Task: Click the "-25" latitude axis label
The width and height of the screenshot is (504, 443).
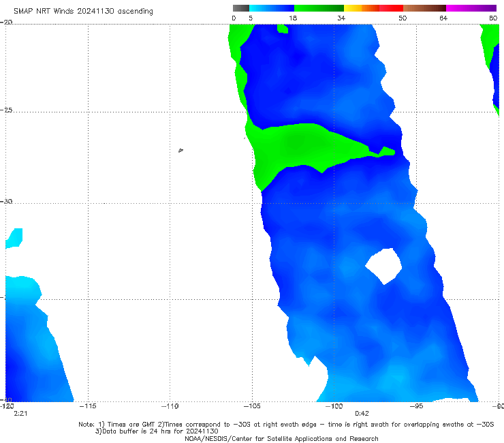Action: (6, 110)
